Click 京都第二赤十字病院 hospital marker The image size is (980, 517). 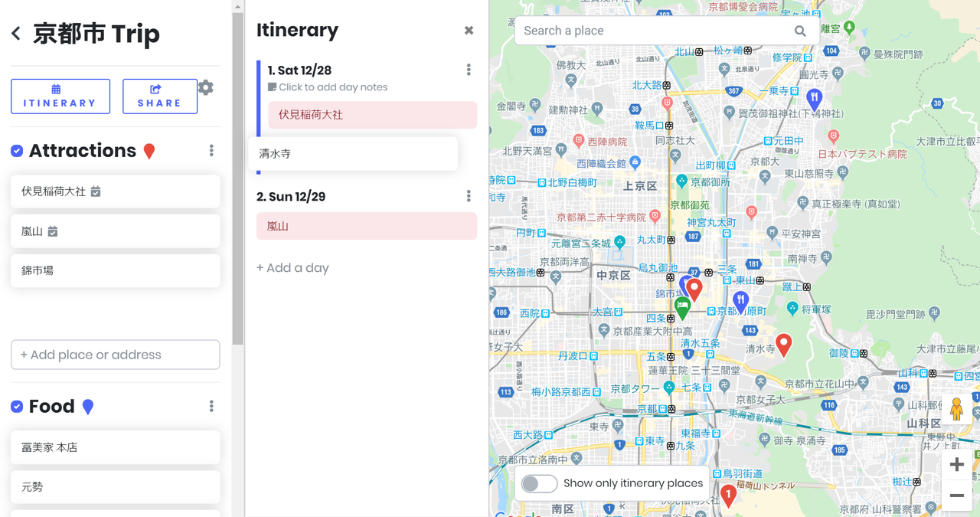click(x=654, y=217)
